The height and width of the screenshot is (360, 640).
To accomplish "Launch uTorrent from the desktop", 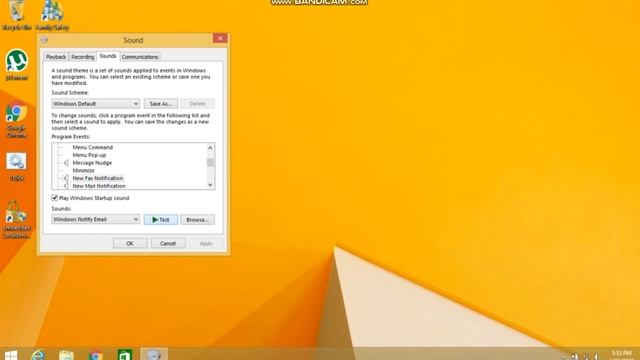I will tap(17, 64).
